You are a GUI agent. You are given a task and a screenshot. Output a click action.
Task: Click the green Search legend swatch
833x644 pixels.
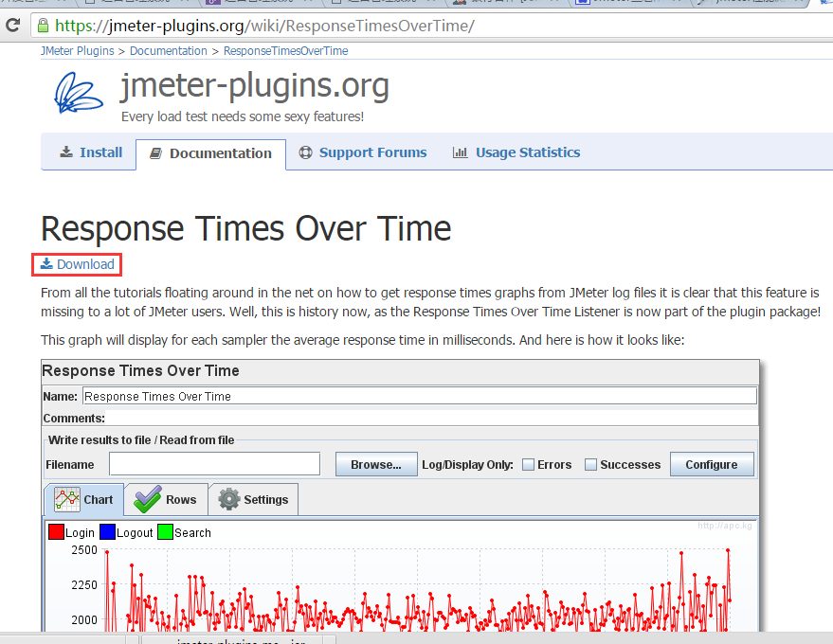coord(165,532)
